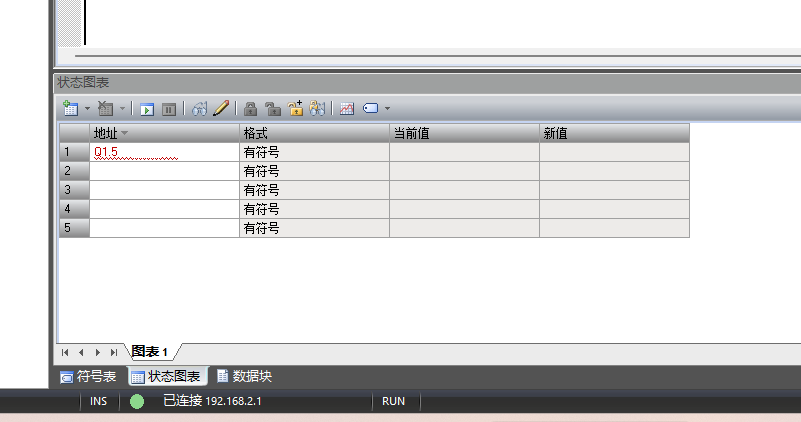Open the symbol tag dropdown arrow
Image resolution: width=801 pixels, height=422 pixels.
(x=387, y=108)
